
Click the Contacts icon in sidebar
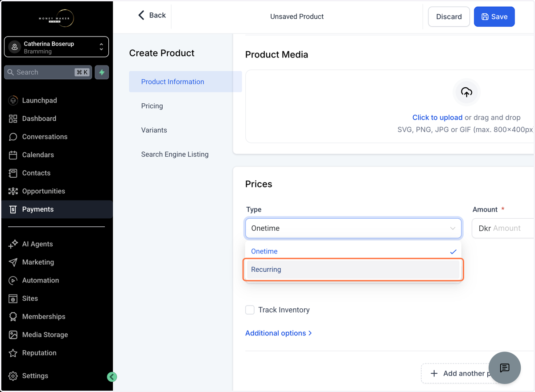13,173
